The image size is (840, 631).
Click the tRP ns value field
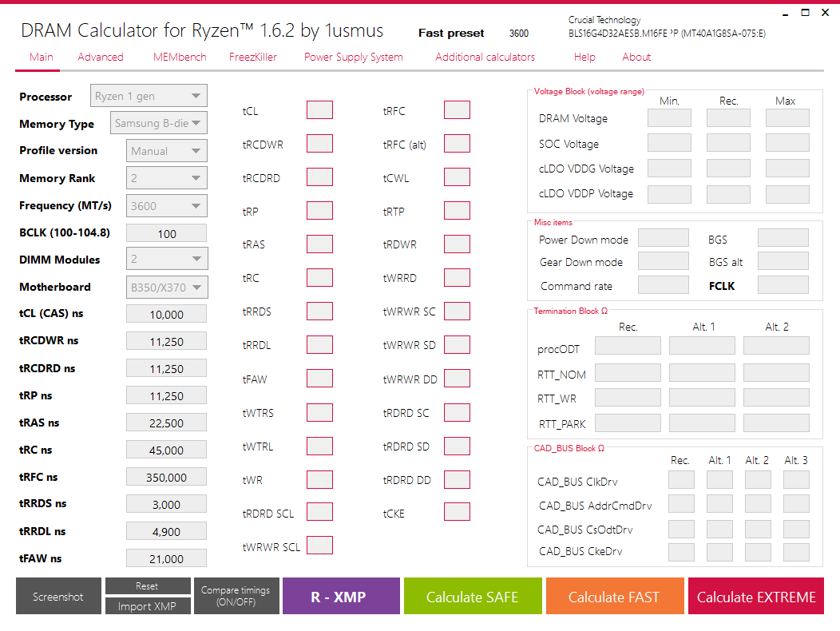coord(167,395)
